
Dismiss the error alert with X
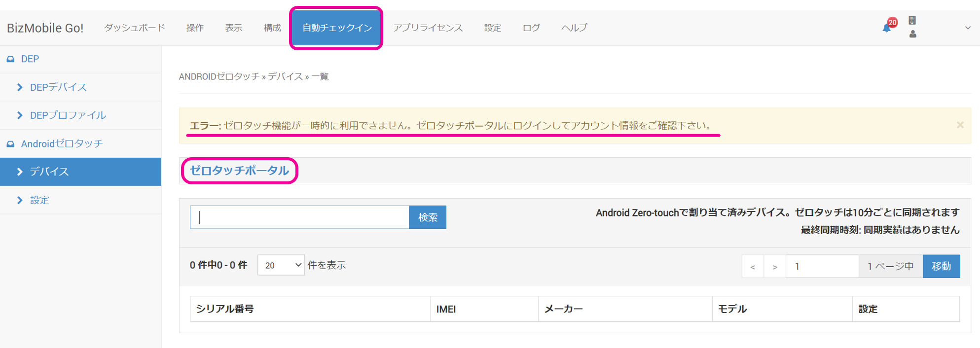(x=960, y=125)
